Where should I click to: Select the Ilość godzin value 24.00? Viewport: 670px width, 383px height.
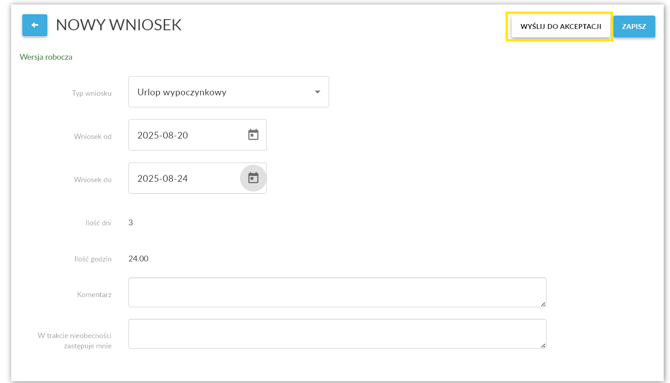tap(138, 259)
